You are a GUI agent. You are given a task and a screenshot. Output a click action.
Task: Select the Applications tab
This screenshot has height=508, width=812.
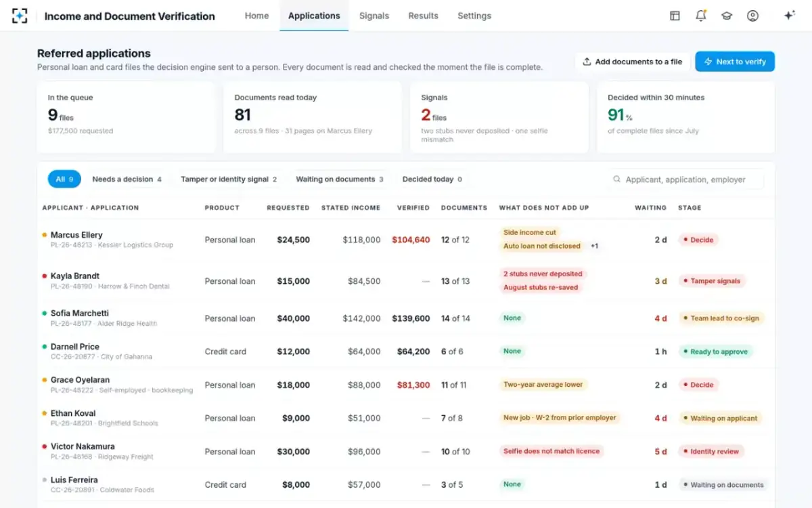click(314, 16)
